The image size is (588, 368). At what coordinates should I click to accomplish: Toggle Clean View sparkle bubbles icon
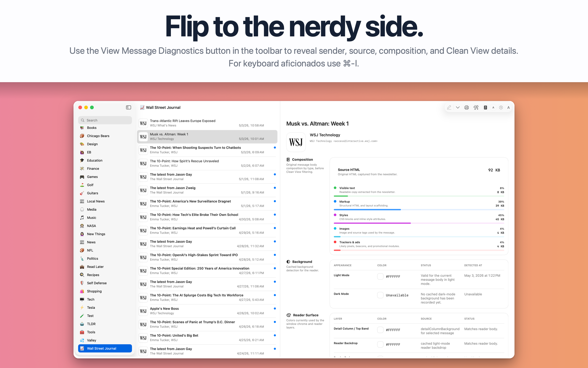(x=476, y=107)
